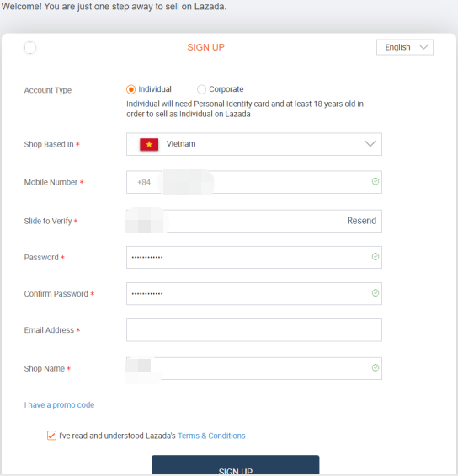
Task: Toggle the Terms & Conditions agreement checkbox
Action: [51, 436]
